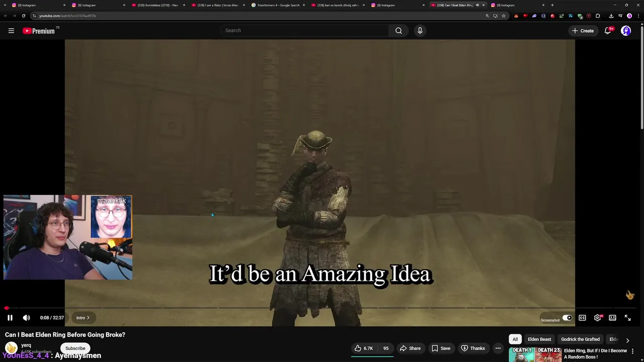
Task: Select the All filter chip
Action: pyautogui.click(x=515, y=339)
